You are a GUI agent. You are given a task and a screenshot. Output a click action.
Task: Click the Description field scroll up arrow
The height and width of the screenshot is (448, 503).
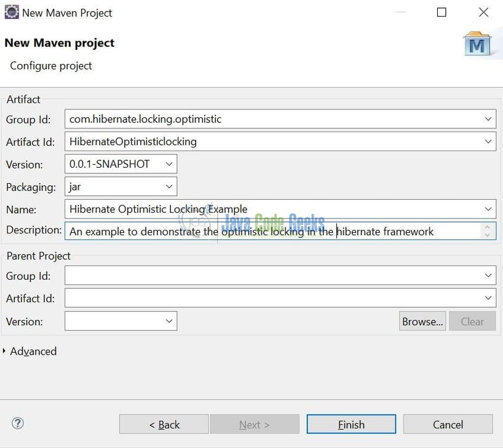point(487,227)
